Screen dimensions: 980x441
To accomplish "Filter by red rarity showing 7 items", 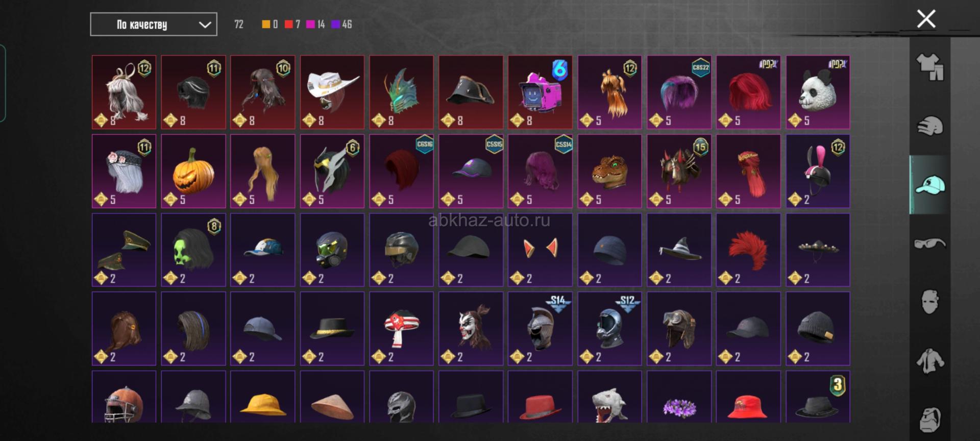I will tap(292, 24).
